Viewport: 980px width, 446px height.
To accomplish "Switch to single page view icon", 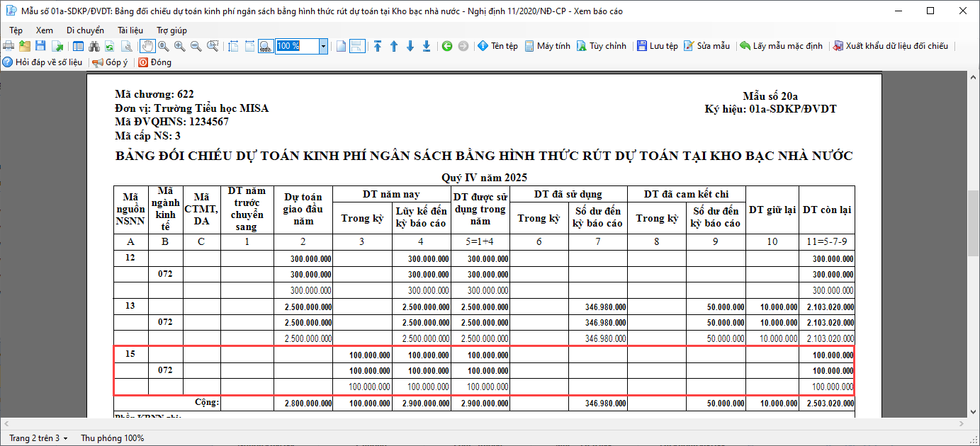I will pyautogui.click(x=341, y=46).
